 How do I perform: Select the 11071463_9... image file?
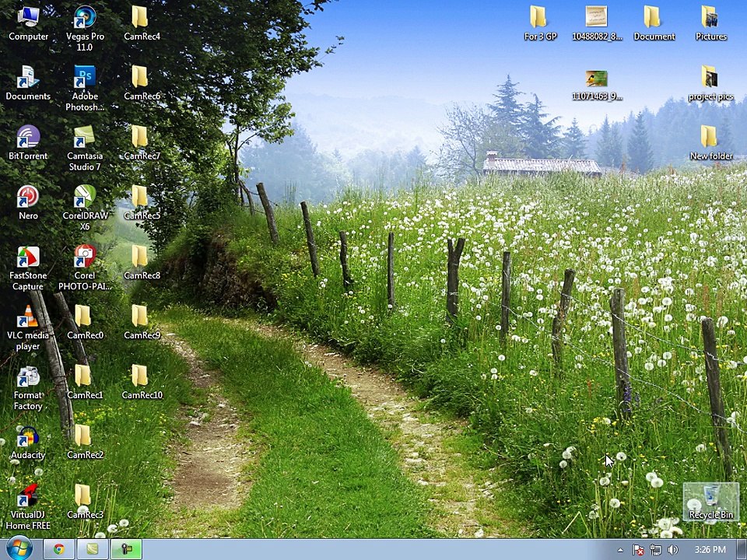(x=597, y=85)
